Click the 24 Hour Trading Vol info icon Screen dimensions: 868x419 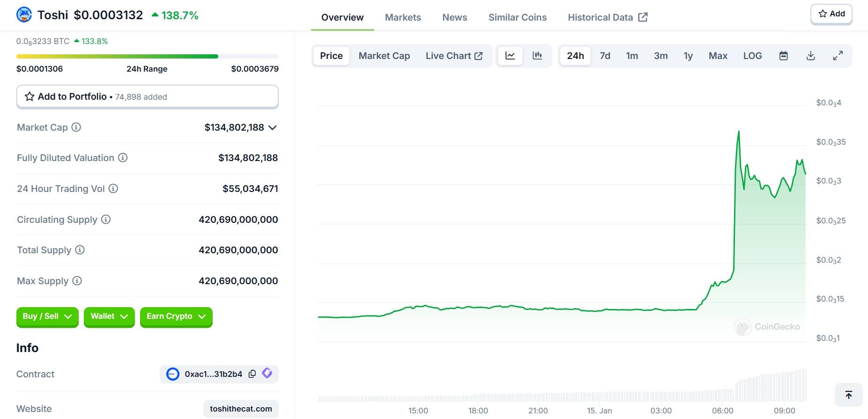pyautogui.click(x=113, y=188)
